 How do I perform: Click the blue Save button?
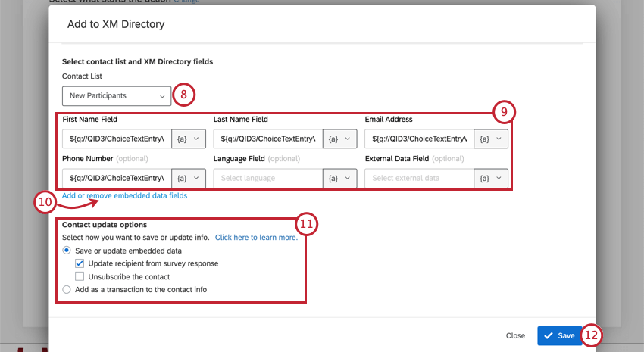pos(559,335)
